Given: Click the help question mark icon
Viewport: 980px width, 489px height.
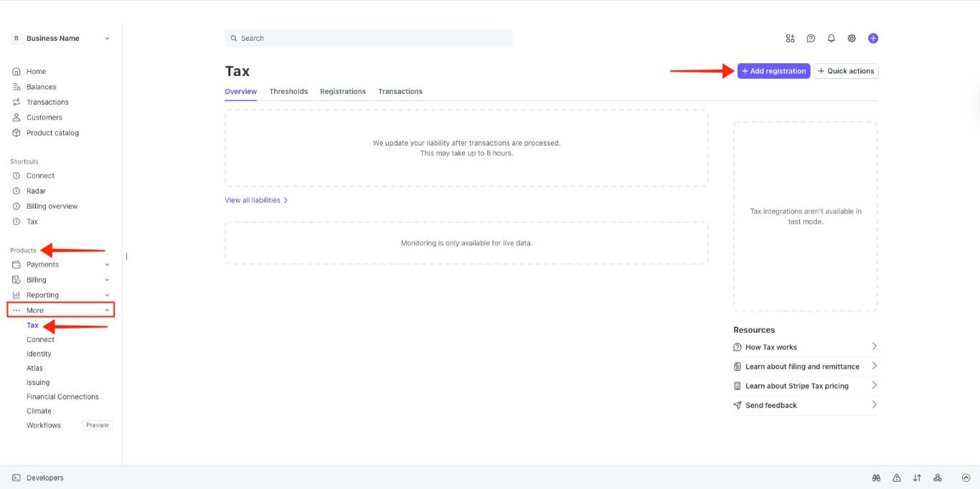Looking at the screenshot, I should [x=811, y=39].
